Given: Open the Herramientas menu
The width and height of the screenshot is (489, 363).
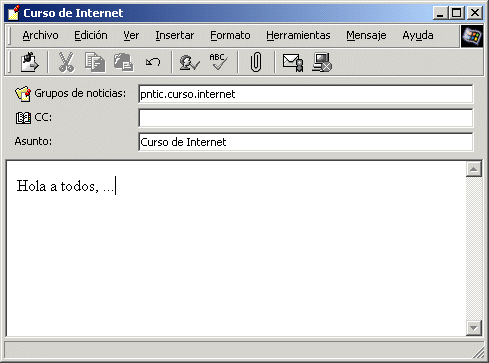Looking at the screenshot, I should 298,35.
